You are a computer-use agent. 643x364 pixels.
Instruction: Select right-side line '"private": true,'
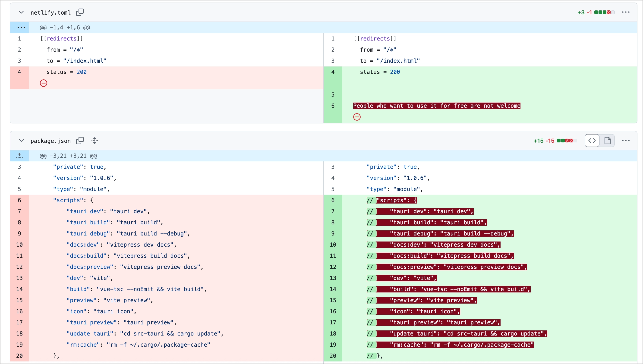393,167
